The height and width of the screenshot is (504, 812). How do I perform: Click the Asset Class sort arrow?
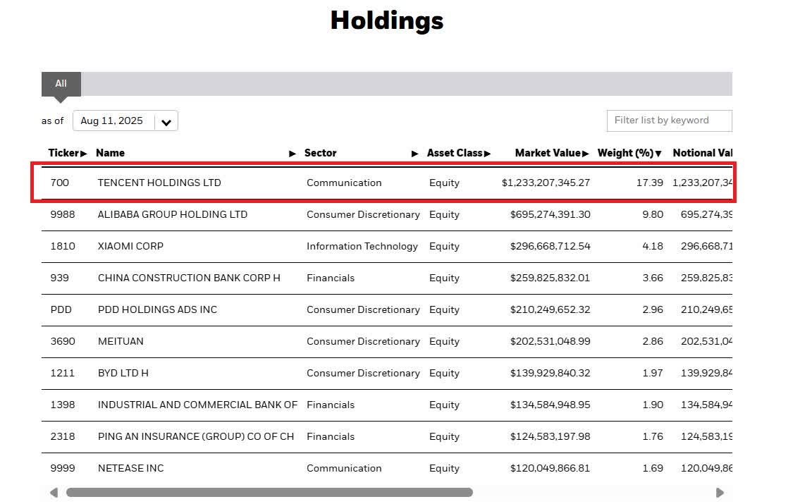[x=487, y=154]
